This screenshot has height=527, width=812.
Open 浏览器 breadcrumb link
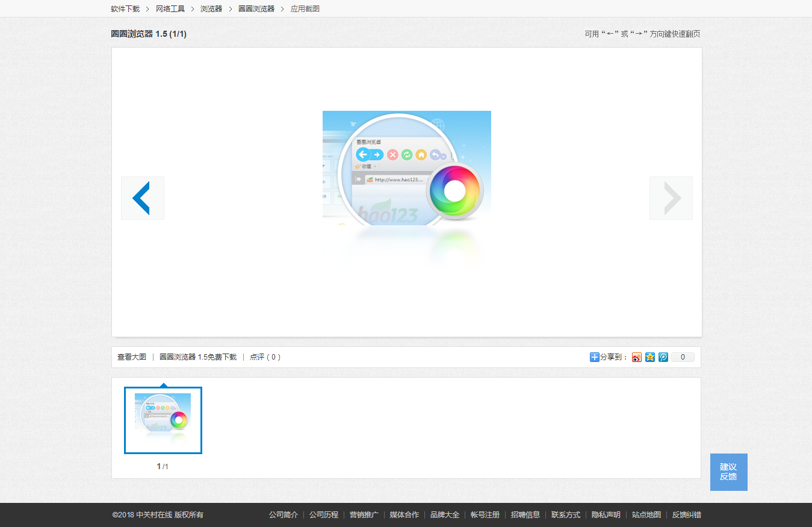point(211,8)
